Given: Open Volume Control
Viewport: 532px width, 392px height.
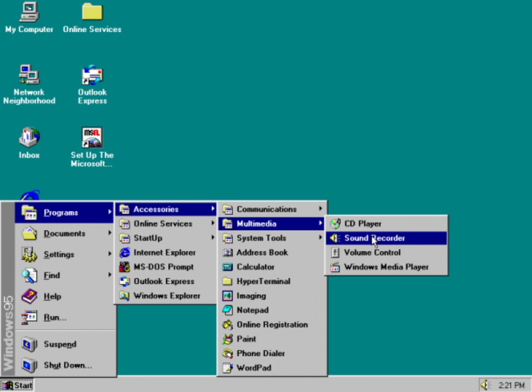Looking at the screenshot, I should click(x=372, y=252).
